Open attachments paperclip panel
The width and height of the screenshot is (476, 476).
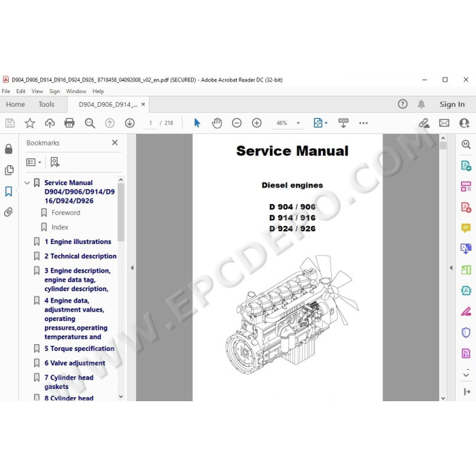[8, 212]
